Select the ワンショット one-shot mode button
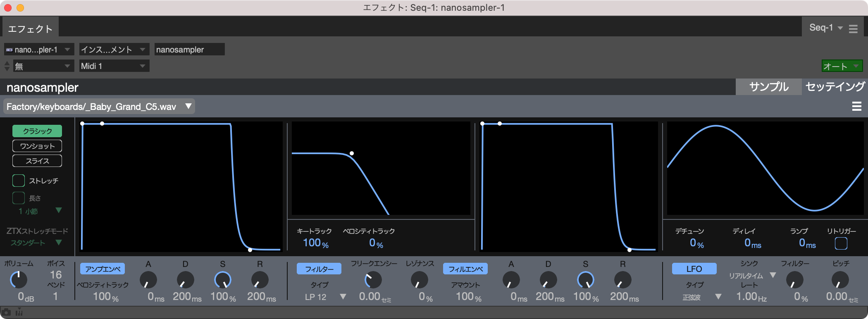 [37, 146]
